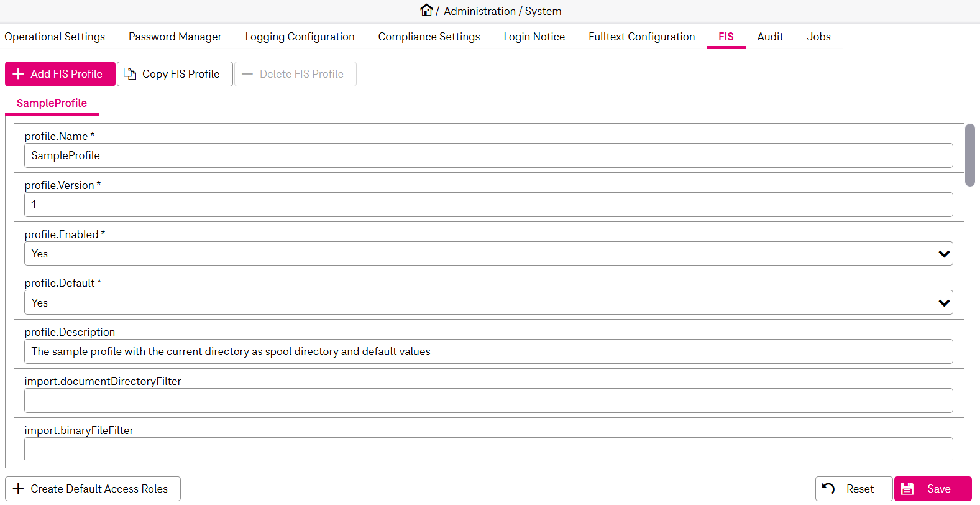This screenshot has height=505, width=980.
Task: Focus the profile.Name text field
Action: [x=488, y=155]
